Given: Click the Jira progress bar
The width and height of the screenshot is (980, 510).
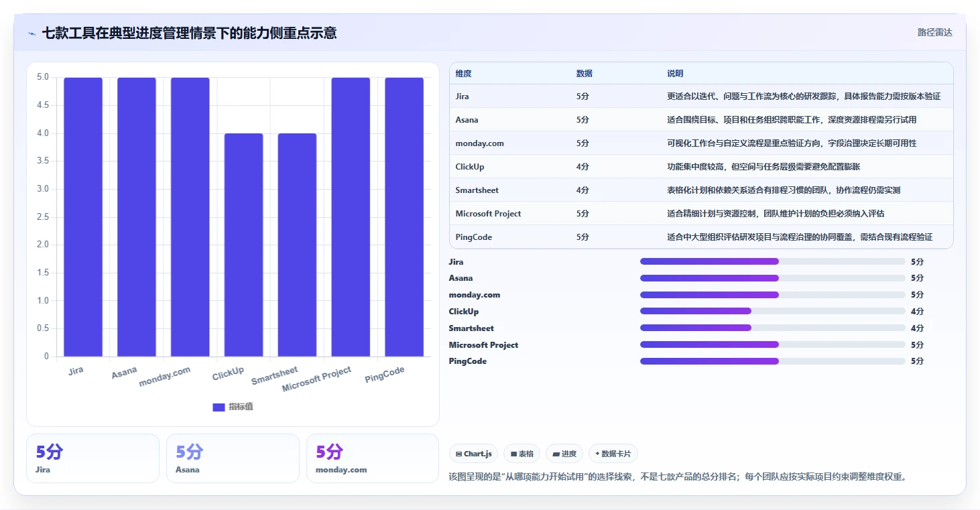Looking at the screenshot, I should pos(772,261).
